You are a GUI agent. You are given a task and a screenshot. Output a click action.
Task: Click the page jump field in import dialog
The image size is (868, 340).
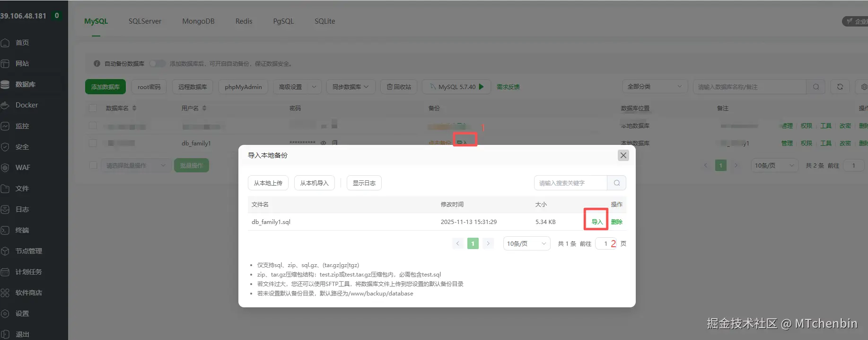click(606, 243)
